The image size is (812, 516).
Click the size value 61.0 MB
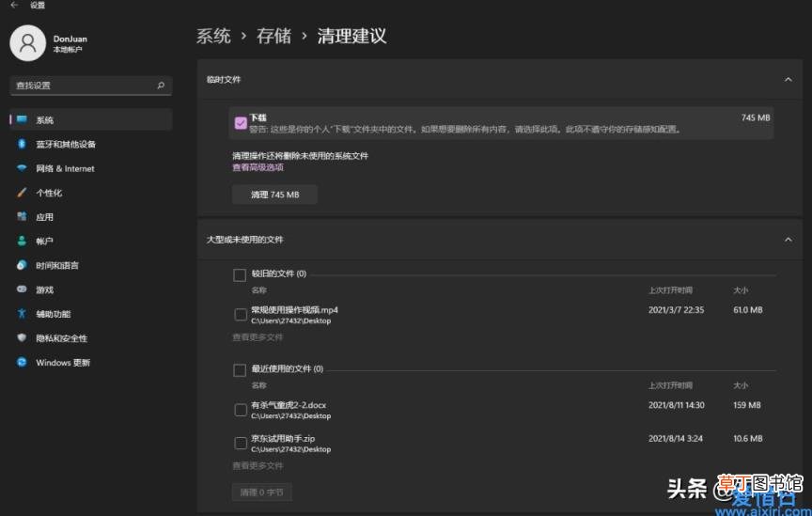748,310
